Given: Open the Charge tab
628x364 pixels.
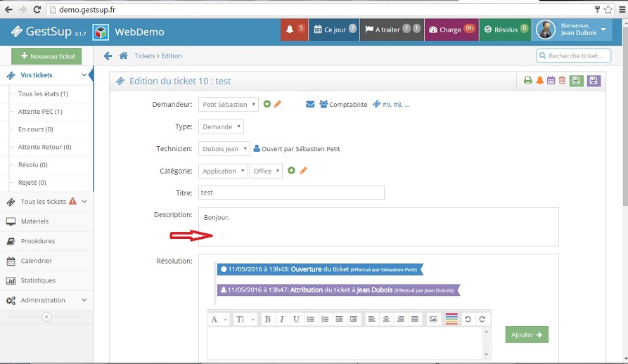Looking at the screenshot, I should click(x=451, y=30).
